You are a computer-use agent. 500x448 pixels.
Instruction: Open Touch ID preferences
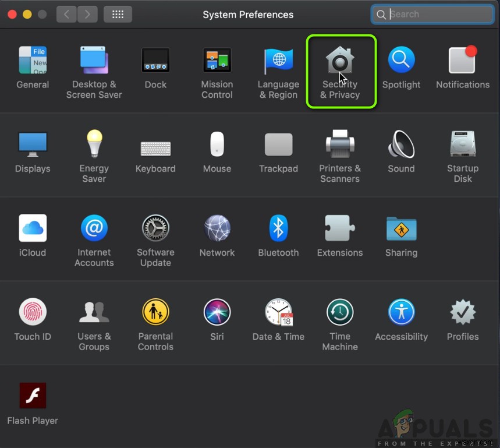33,311
